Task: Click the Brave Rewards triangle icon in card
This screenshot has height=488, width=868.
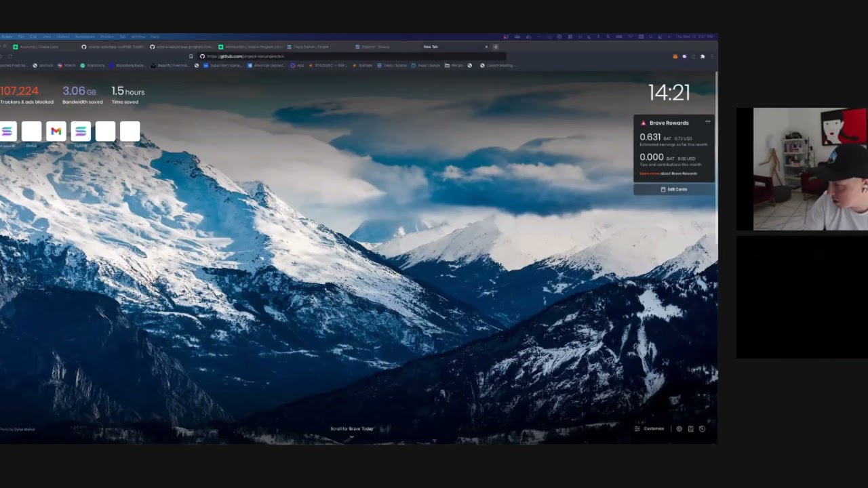Action: coord(644,123)
